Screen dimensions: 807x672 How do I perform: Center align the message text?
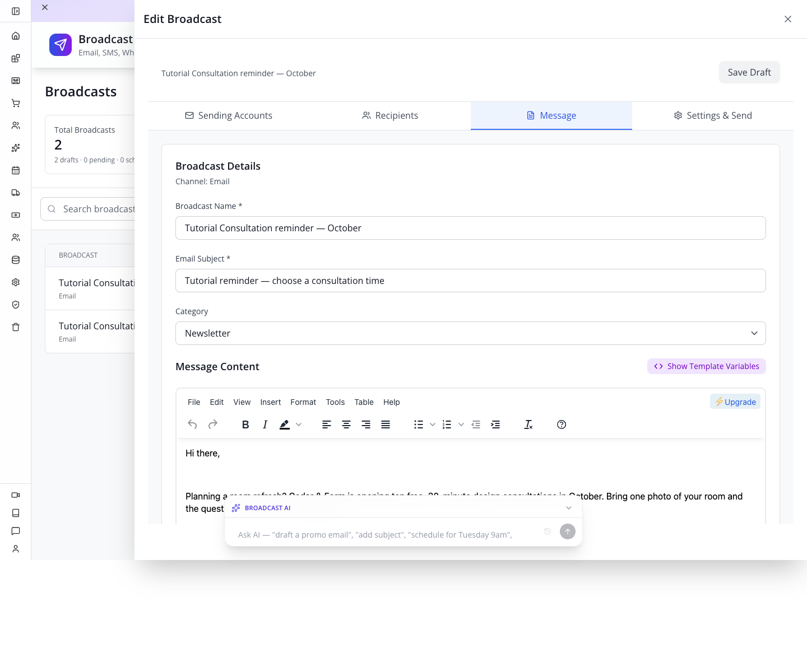point(346,424)
